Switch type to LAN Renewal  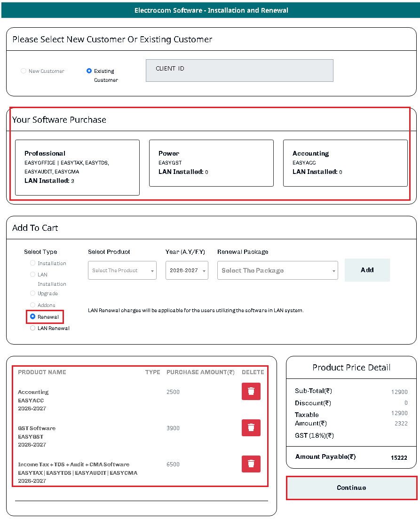click(32, 328)
